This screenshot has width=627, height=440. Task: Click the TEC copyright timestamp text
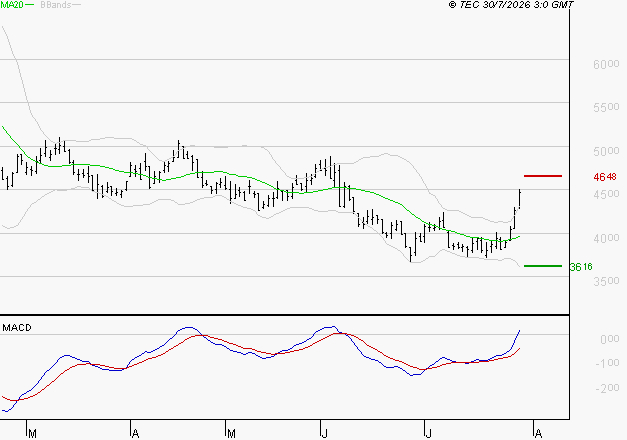pos(511,5)
